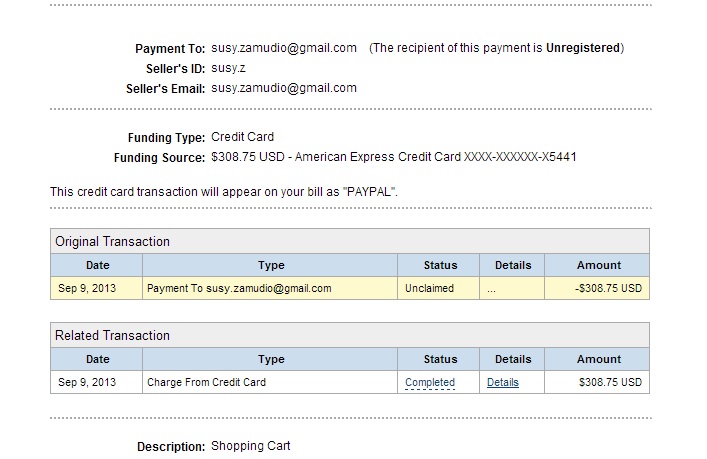The image size is (707, 459).
Task: Click the Shopping Cart description text
Action: (250, 446)
